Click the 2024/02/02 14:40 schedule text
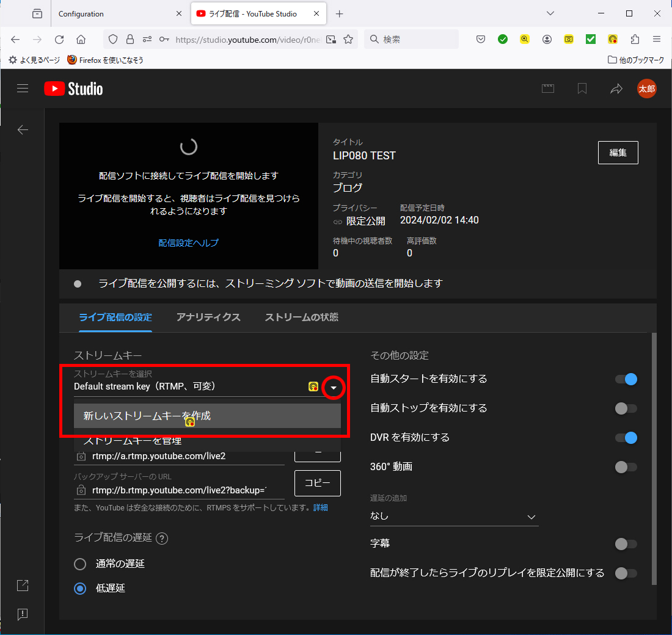The width and height of the screenshot is (672, 635). 439,220
